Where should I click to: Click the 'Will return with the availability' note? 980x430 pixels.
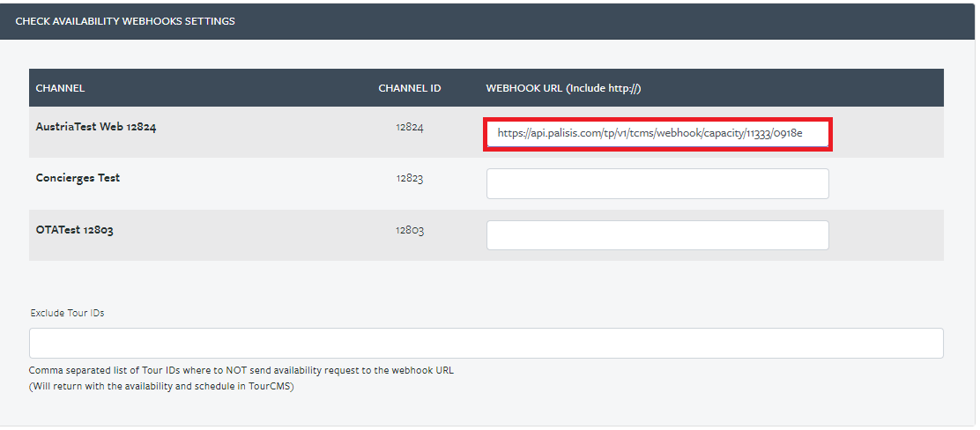coord(161,386)
